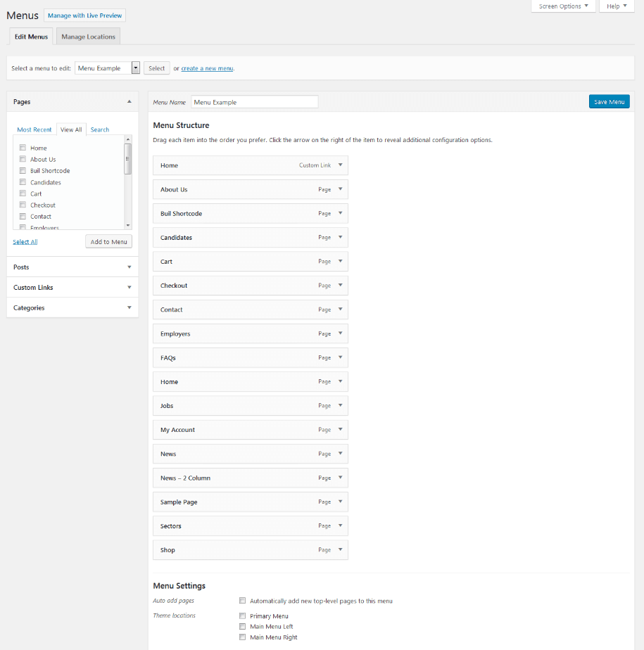
Task: Expand the Candidates menu item arrow
Action: coord(340,237)
